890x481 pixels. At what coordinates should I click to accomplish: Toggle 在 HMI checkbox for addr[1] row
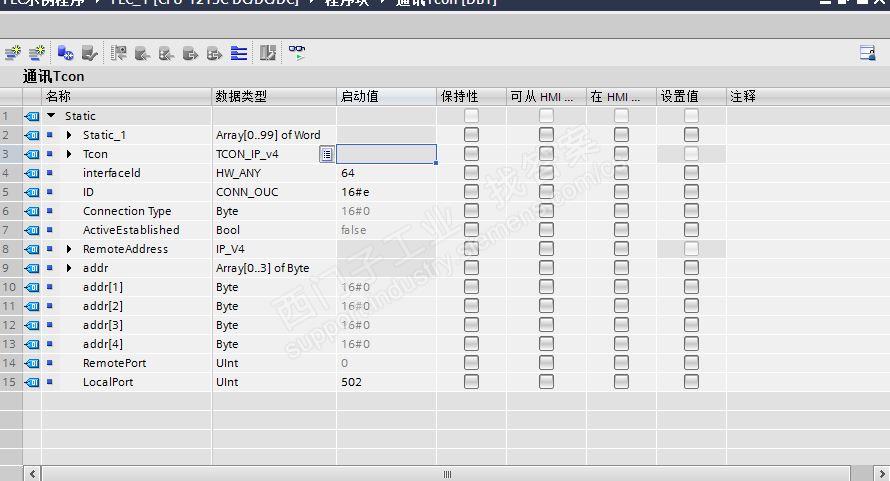tap(622, 287)
